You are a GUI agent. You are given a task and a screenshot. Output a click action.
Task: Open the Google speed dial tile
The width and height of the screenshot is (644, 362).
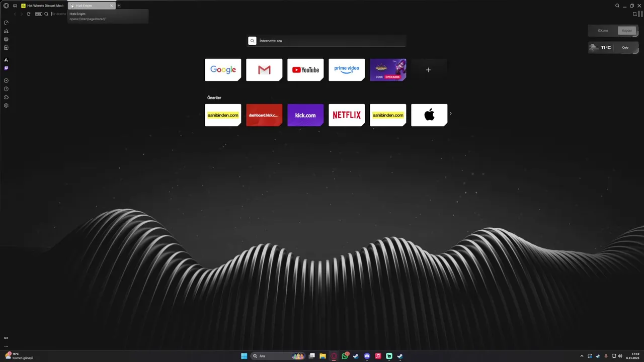tap(223, 70)
